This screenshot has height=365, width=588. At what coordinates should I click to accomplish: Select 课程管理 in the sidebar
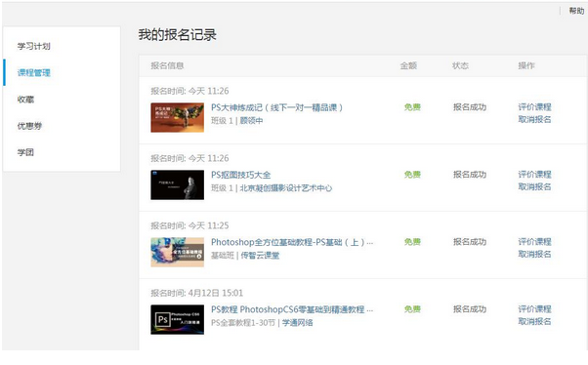pos(34,72)
